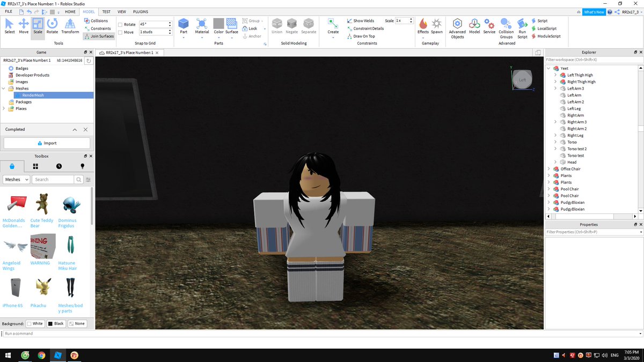Switch to the VIEW ribbon tab

122,11
